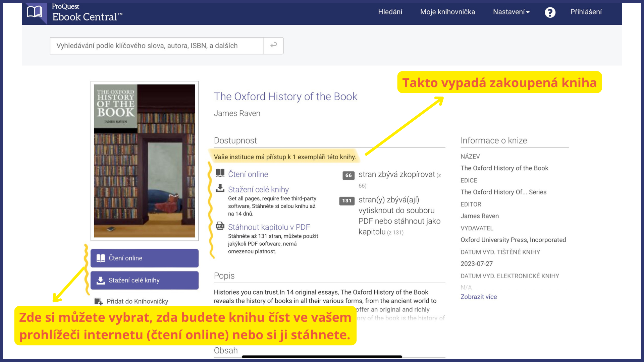This screenshot has height=362, width=644.
Task: Click the ProQuest Ebook Central book logo
Action: (35, 13)
